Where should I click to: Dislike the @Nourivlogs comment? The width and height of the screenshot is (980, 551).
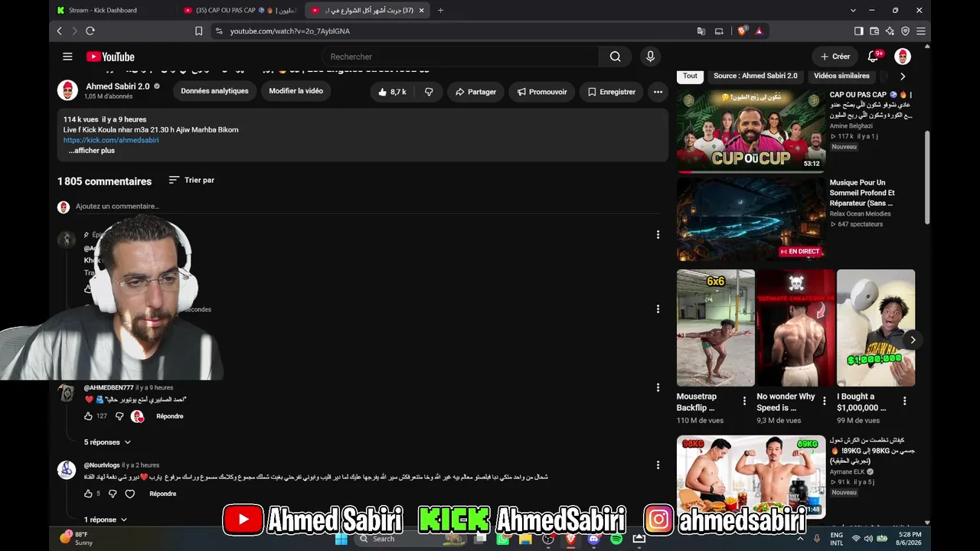113,494
